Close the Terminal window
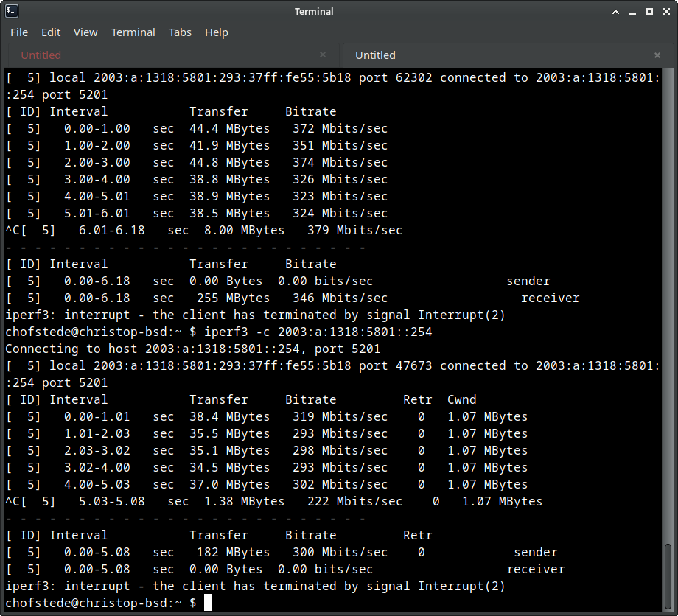Viewport: 678px width, 616px height. tap(665, 11)
